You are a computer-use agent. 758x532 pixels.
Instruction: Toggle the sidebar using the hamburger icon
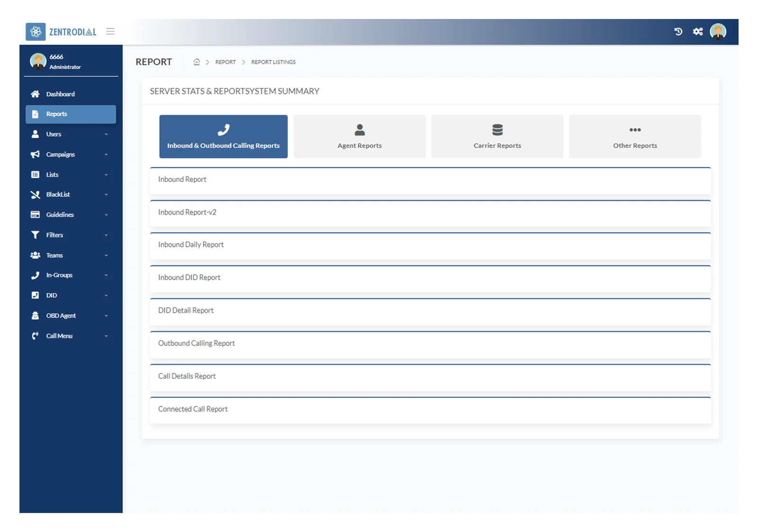(110, 31)
